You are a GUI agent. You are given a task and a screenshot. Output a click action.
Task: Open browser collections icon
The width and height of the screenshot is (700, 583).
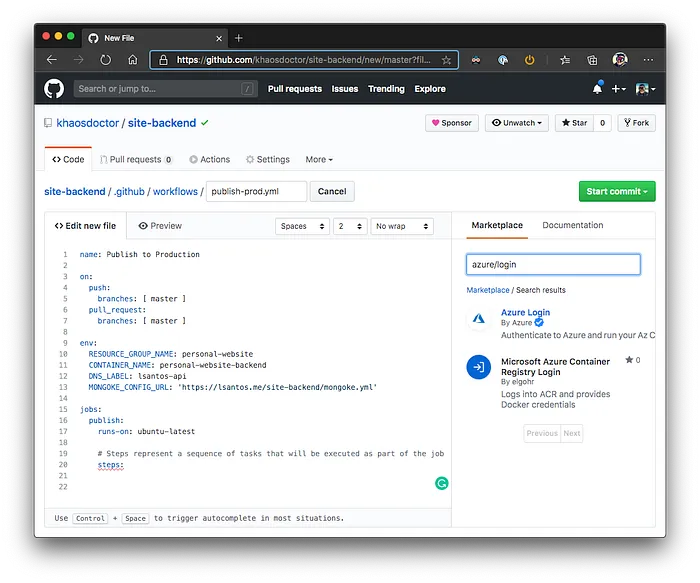click(x=592, y=60)
